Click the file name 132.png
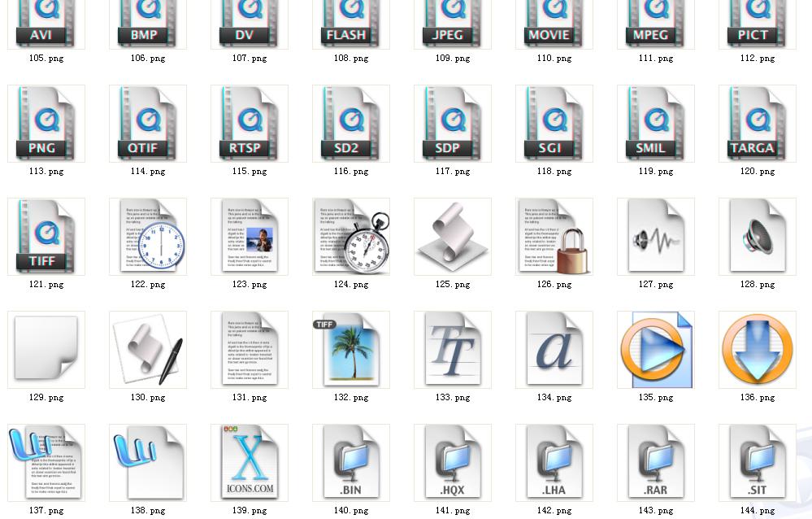The height and width of the screenshot is (519, 812). [350, 397]
